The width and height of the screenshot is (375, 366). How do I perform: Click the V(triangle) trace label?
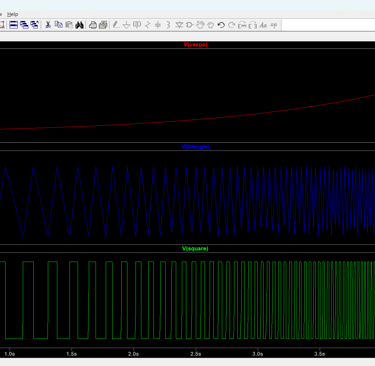tap(195, 146)
